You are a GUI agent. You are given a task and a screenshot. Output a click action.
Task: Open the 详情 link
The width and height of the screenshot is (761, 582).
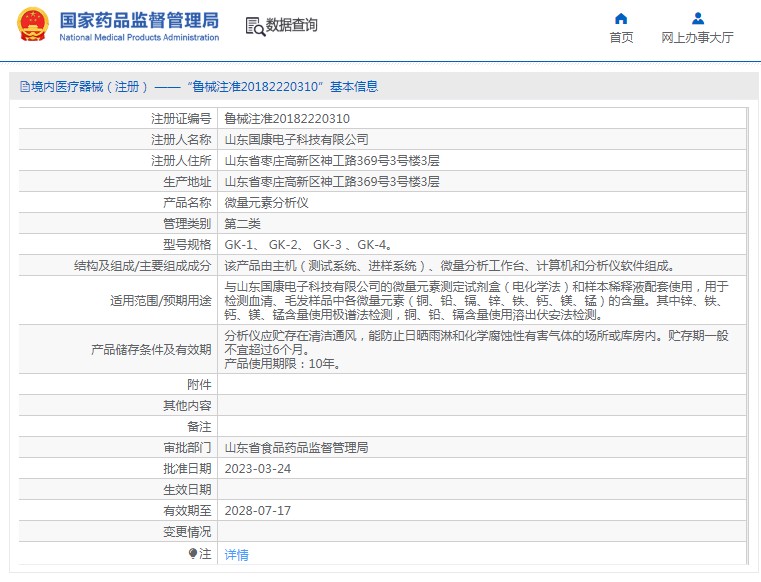point(236,554)
